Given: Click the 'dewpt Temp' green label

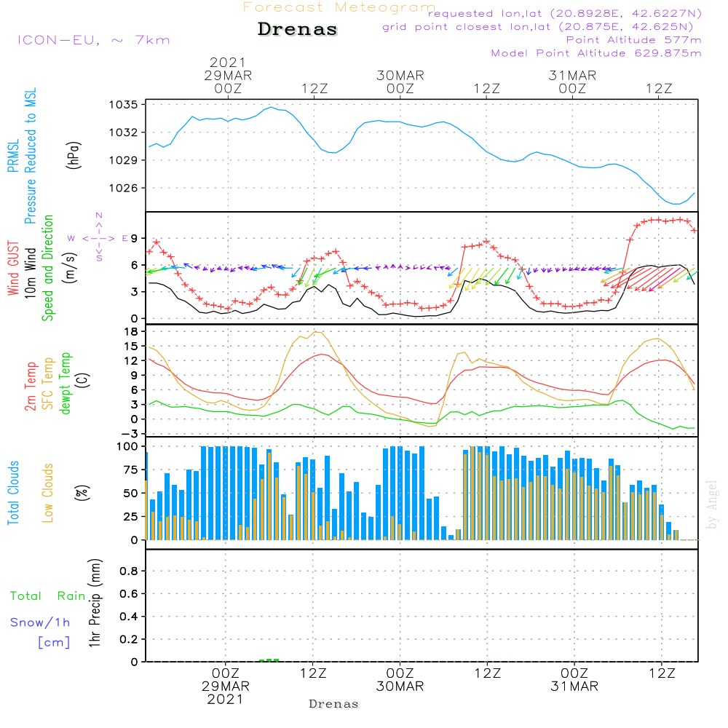Looking at the screenshot, I should click(65, 384).
